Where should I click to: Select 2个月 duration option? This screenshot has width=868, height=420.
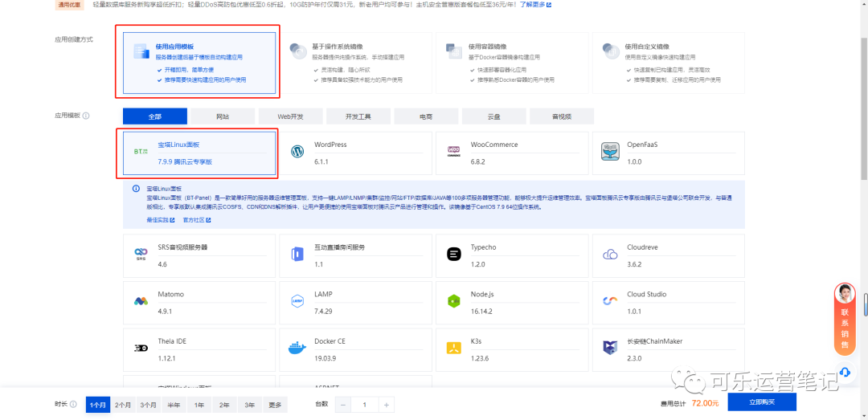click(123, 405)
